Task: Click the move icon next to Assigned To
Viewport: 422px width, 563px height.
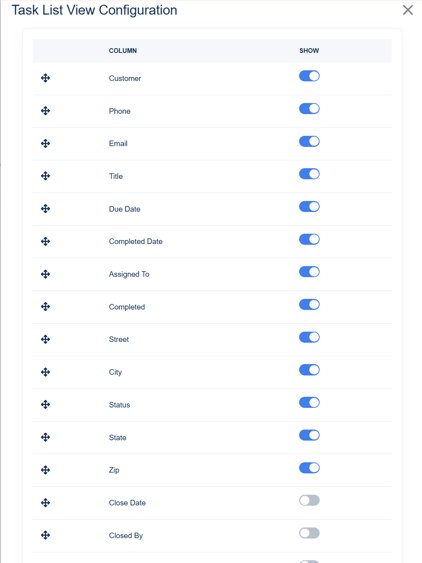Action: click(x=45, y=274)
